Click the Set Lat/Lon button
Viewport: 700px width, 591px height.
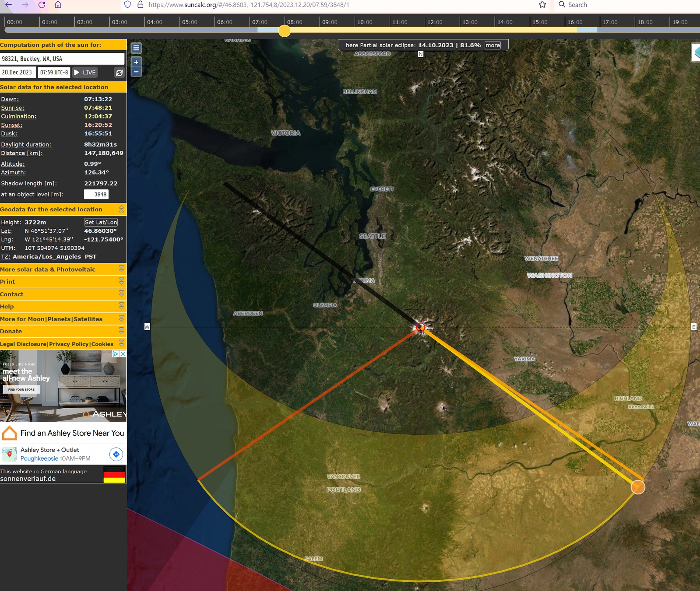(101, 222)
